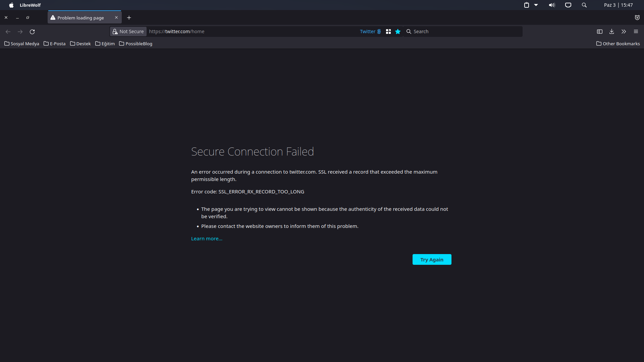Toggle the sidebar view icon
This screenshot has height=362, width=644.
coord(600,32)
